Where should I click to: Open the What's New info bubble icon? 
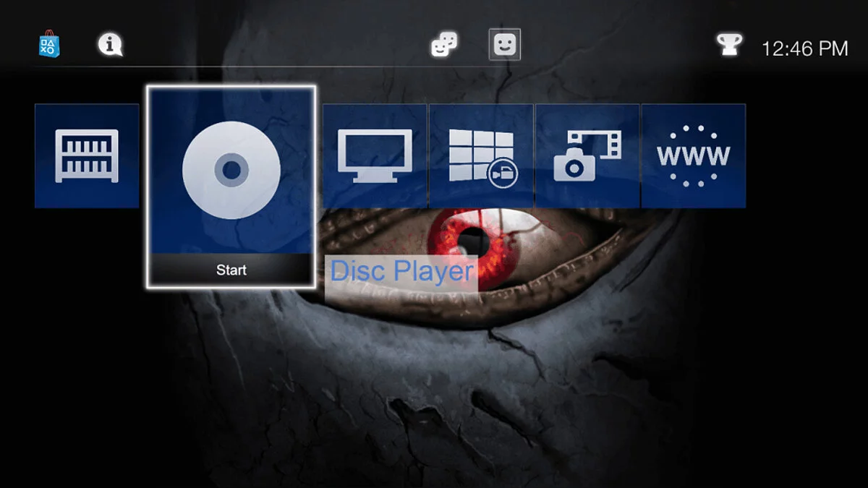[x=110, y=45]
